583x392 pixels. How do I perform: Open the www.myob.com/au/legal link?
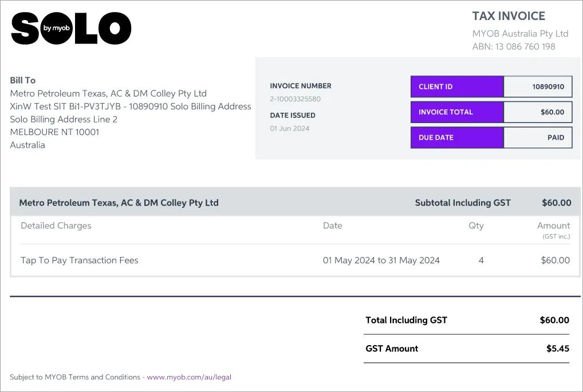coord(189,377)
